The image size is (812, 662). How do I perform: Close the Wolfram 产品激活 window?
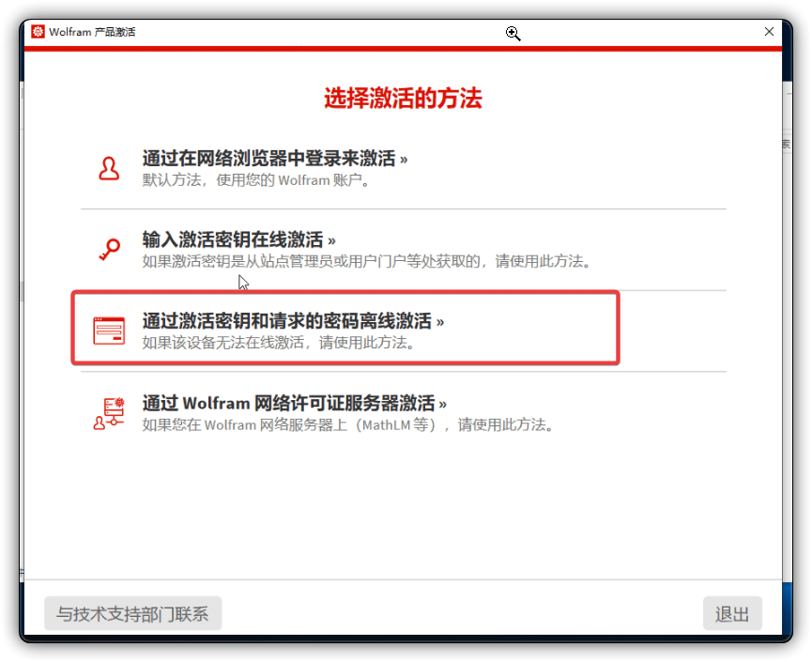click(769, 32)
